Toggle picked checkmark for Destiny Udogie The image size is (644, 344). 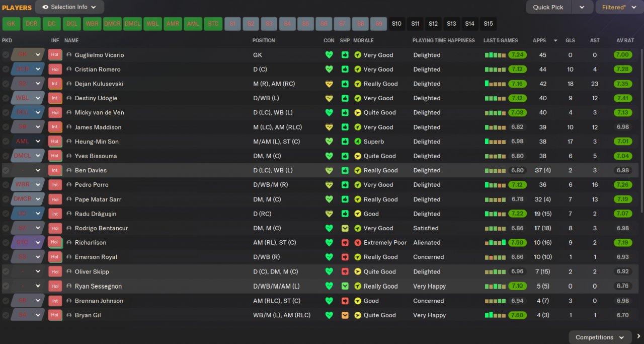pos(6,98)
